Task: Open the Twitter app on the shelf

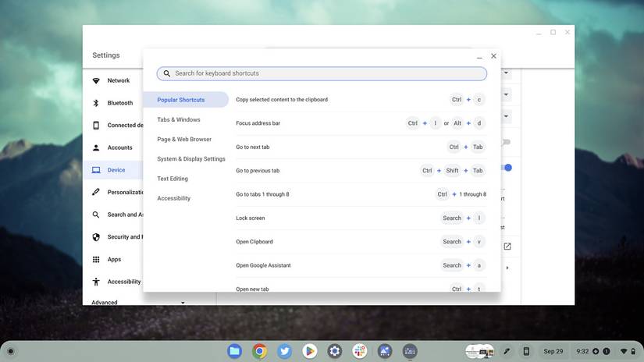Action: (285, 351)
